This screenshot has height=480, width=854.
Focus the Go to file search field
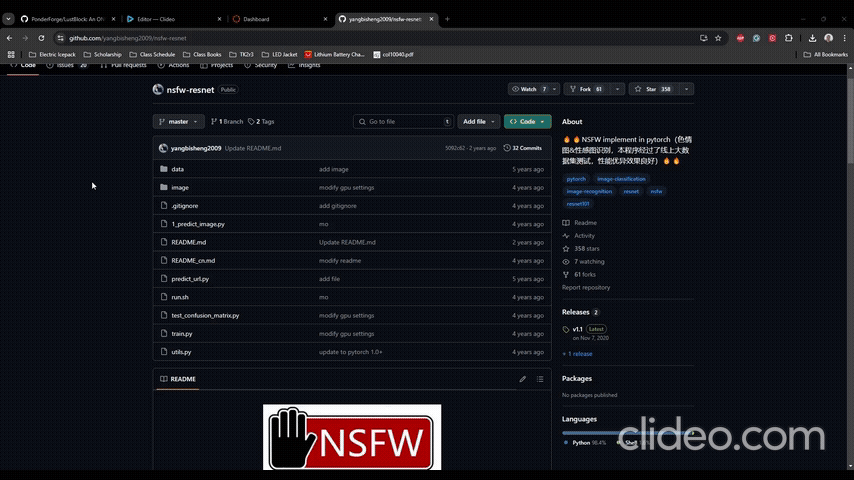pyautogui.click(x=403, y=121)
